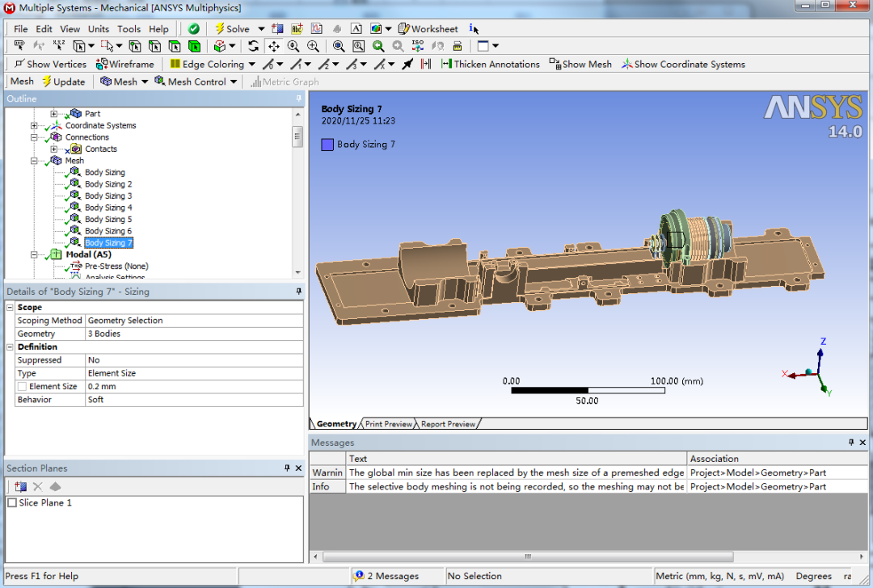Viewport: 873px width, 588px height.
Task: Enable the Element Size checkbox
Action: (x=22, y=386)
